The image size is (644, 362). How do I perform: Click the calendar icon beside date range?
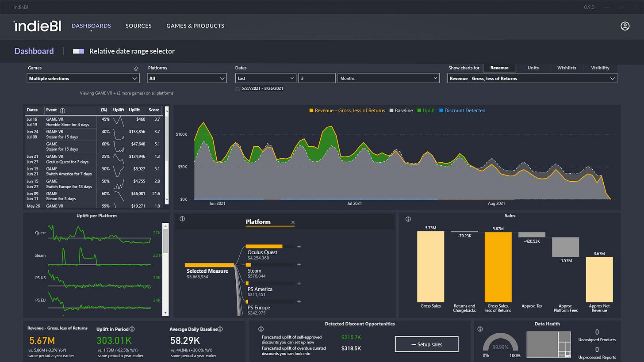tap(238, 88)
